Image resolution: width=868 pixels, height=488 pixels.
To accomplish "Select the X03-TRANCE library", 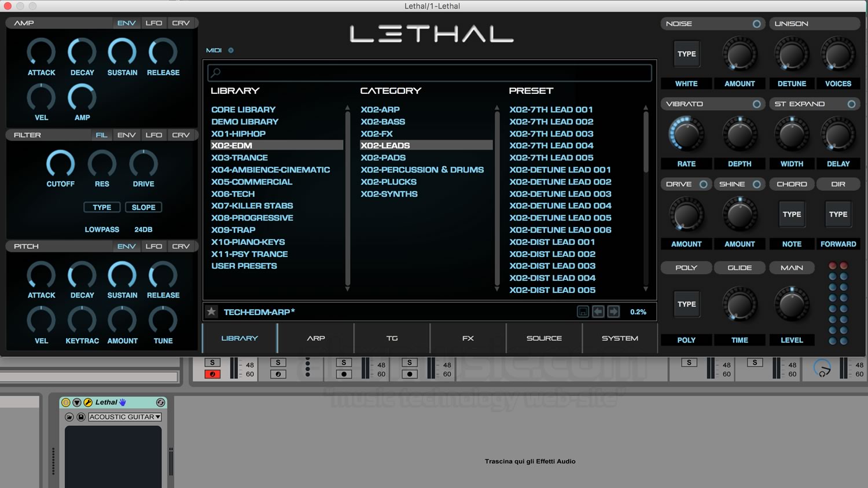I will [x=240, y=157].
